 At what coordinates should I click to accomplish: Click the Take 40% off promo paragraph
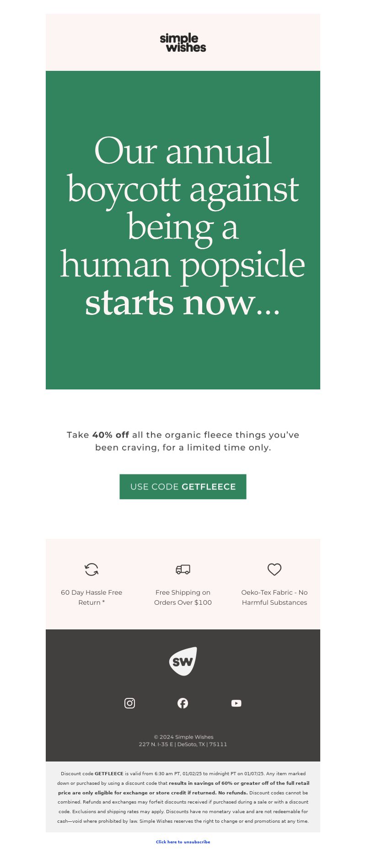pos(183,441)
